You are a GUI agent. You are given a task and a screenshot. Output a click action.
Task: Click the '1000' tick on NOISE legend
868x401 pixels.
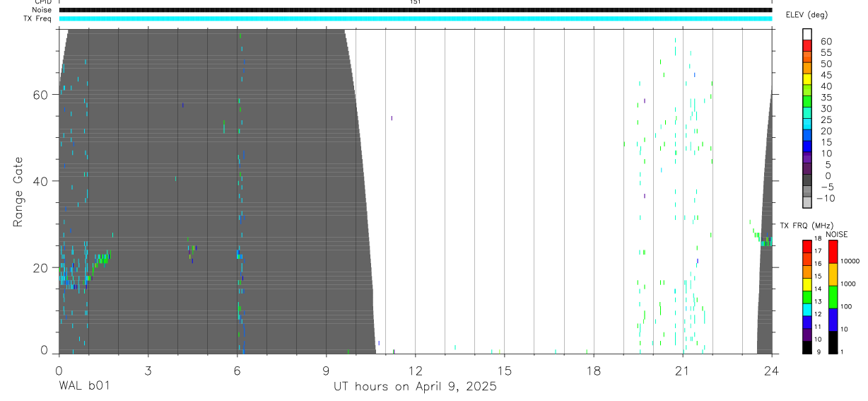(x=848, y=284)
